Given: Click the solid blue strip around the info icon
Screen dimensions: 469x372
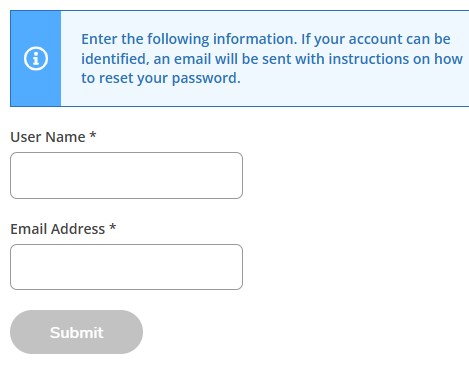Looking at the screenshot, I should point(36,59).
